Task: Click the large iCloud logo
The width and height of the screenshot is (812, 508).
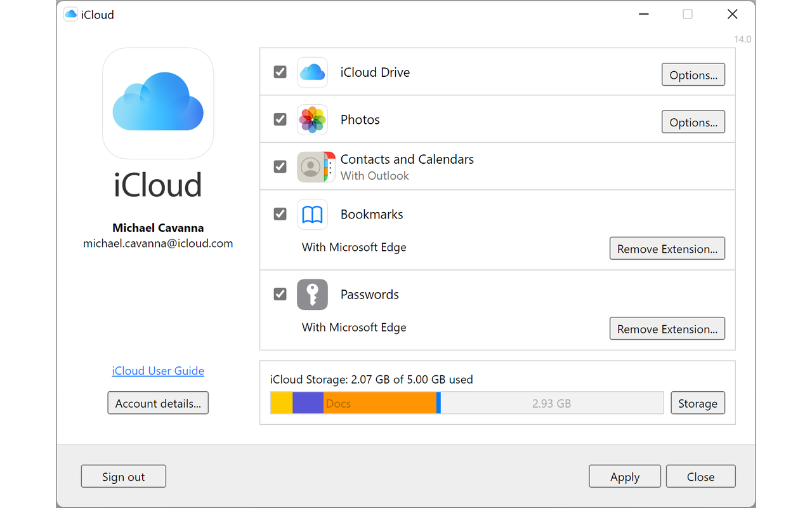Action: [158, 103]
